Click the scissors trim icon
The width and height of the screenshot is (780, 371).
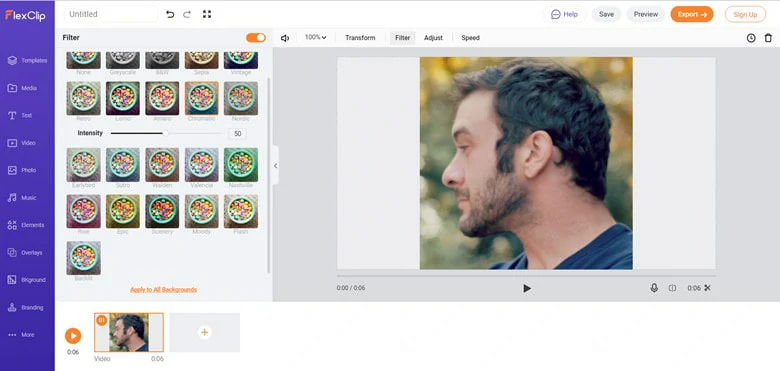(707, 288)
